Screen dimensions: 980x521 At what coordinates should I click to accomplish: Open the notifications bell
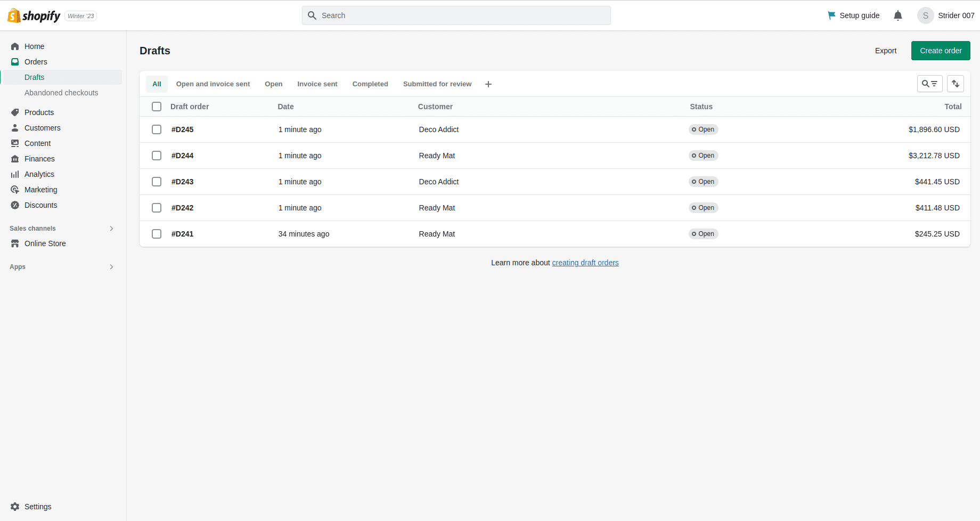[x=898, y=15]
